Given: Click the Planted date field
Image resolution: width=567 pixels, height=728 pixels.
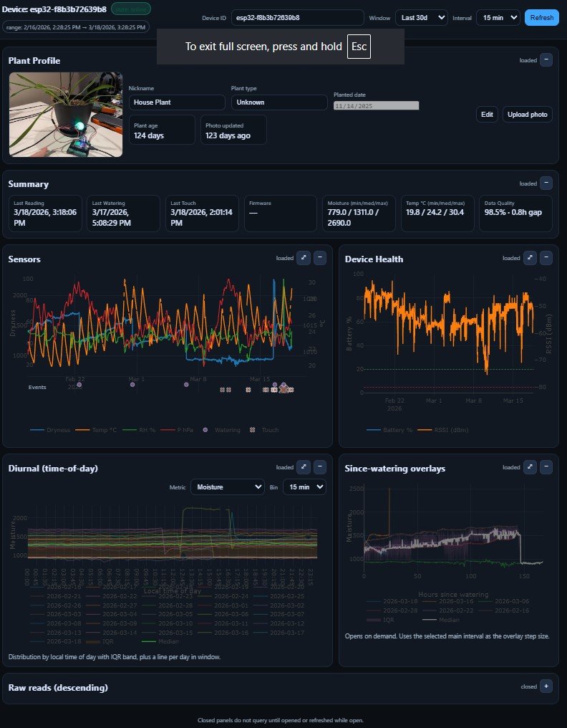Looking at the screenshot, I should coord(377,106).
